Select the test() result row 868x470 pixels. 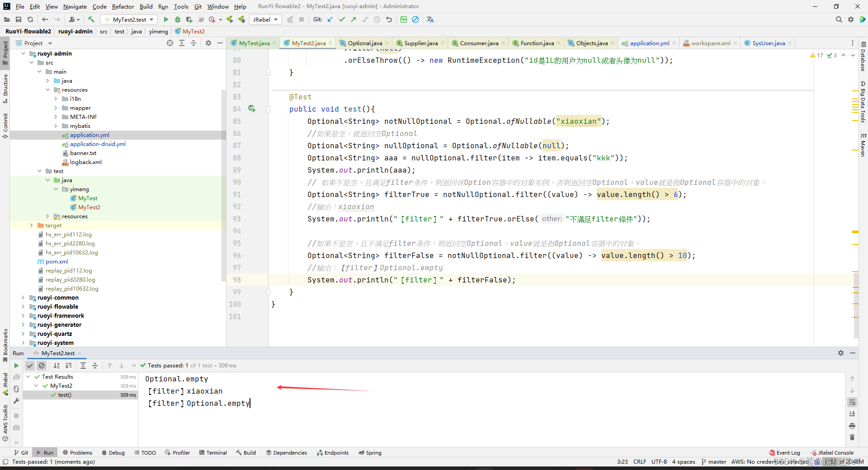(80, 395)
